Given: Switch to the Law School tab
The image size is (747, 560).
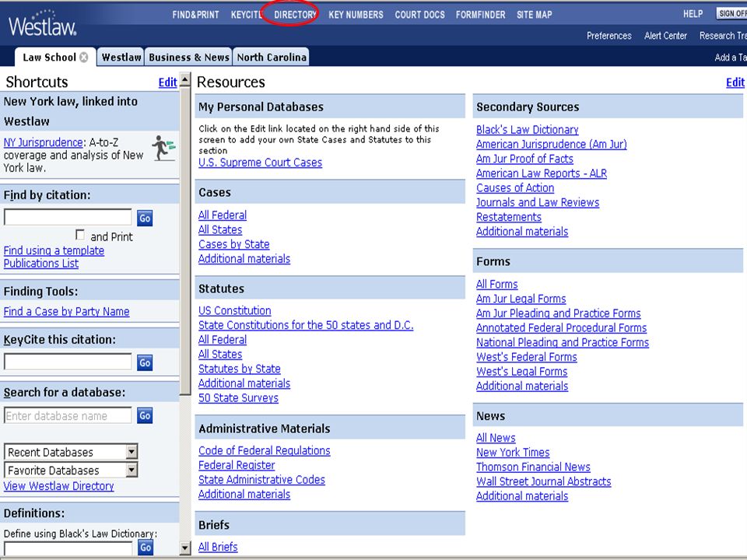Looking at the screenshot, I should point(49,57).
